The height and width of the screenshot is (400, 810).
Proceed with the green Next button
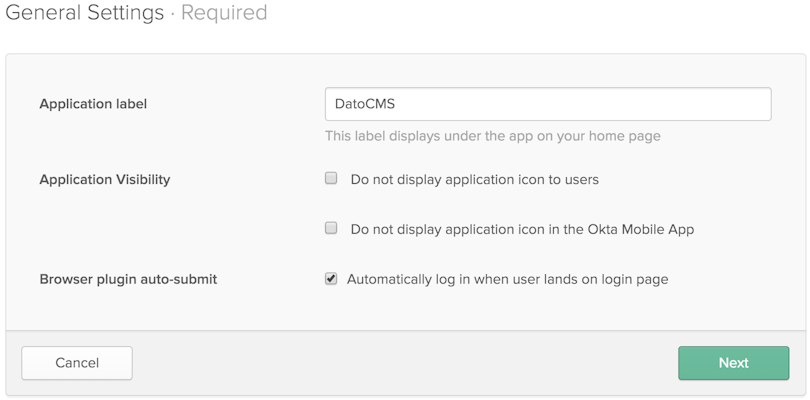734,363
